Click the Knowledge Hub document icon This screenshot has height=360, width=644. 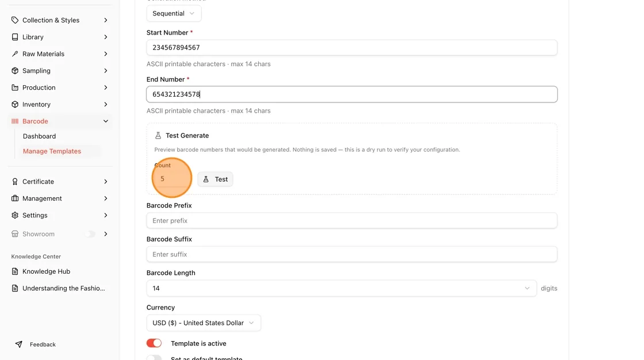tap(15, 271)
